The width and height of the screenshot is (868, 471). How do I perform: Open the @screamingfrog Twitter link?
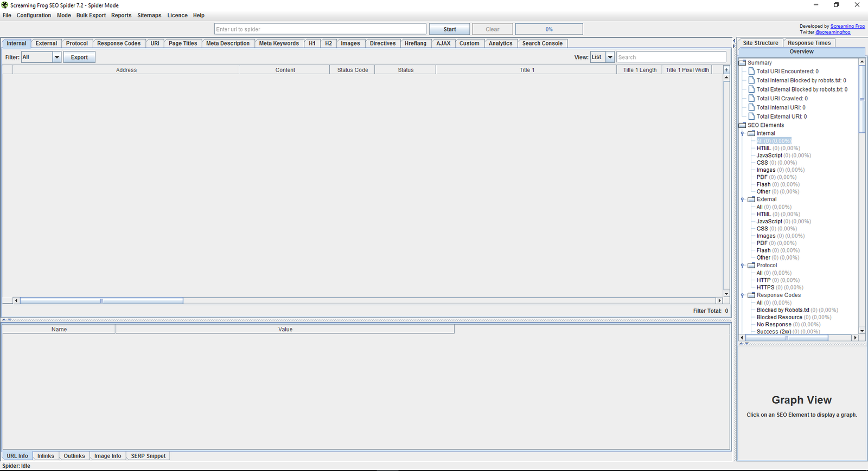(833, 32)
